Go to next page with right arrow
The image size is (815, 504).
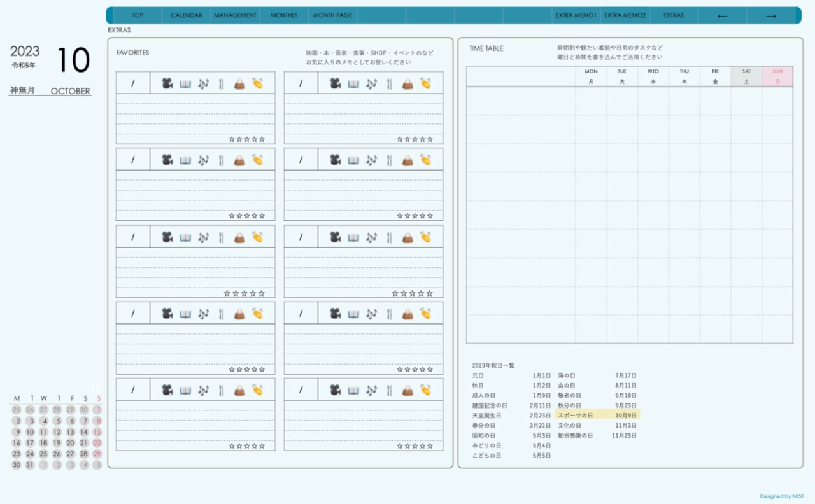click(771, 16)
